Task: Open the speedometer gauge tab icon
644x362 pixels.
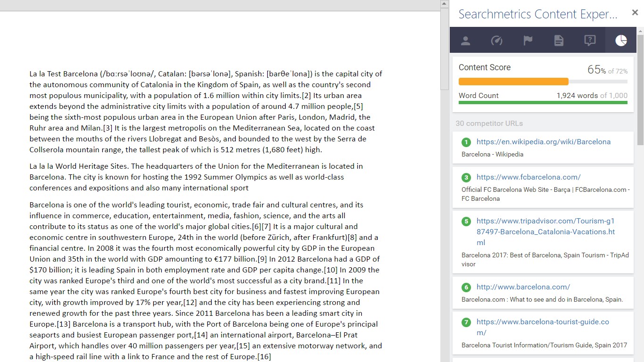Action: coord(496,41)
